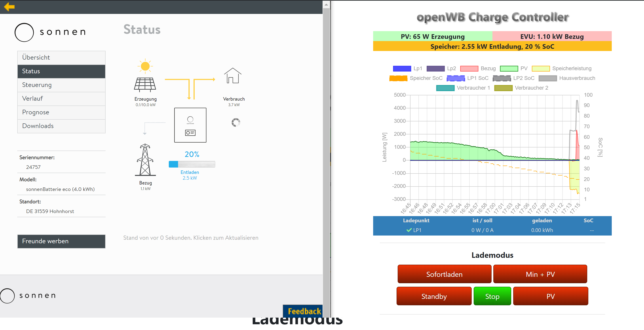This screenshot has width=644, height=330.
Task: Select the Prognose menu entry
Action: click(61, 112)
